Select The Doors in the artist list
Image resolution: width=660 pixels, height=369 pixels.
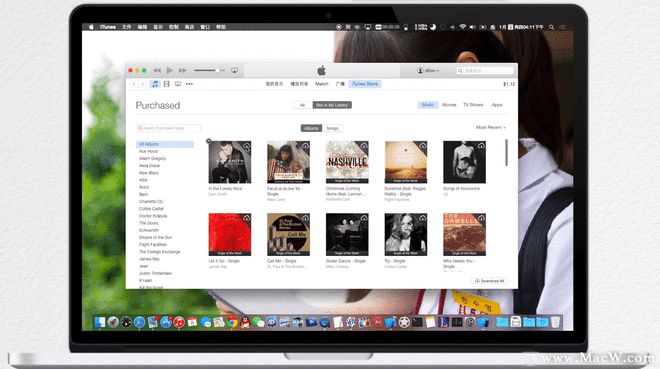click(149, 223)
